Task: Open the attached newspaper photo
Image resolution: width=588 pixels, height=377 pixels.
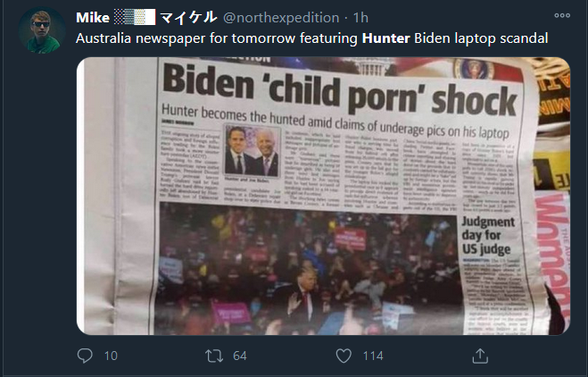Action: [323, 196]
